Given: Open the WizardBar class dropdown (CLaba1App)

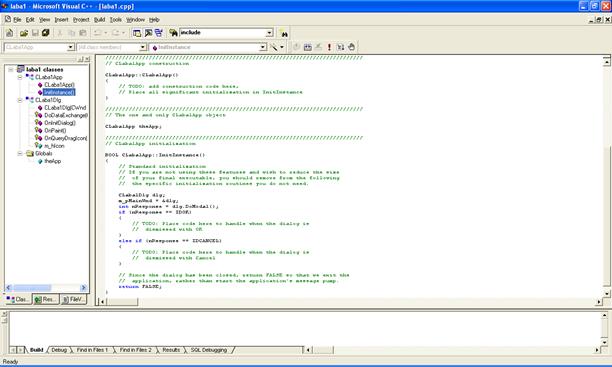Looking at the screenshot, I should [70, 47].
